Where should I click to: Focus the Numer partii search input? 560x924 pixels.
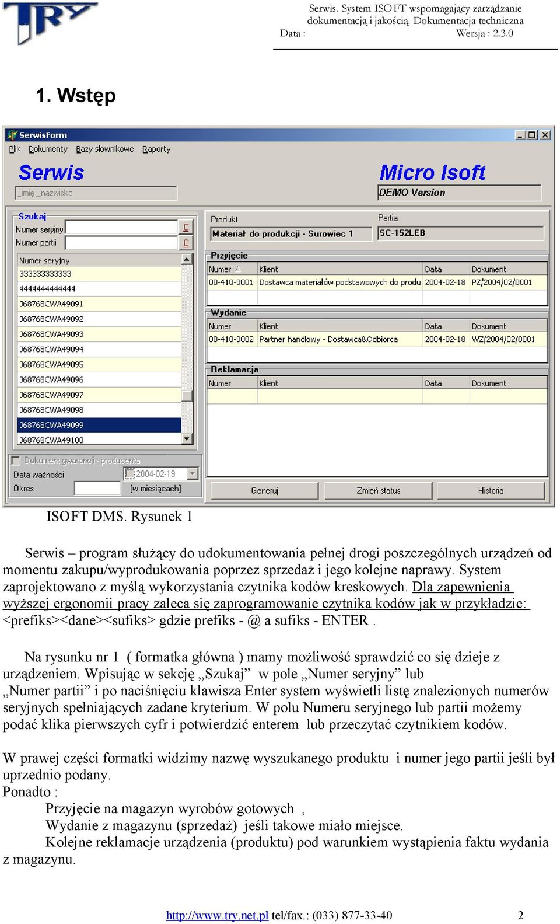121,242
